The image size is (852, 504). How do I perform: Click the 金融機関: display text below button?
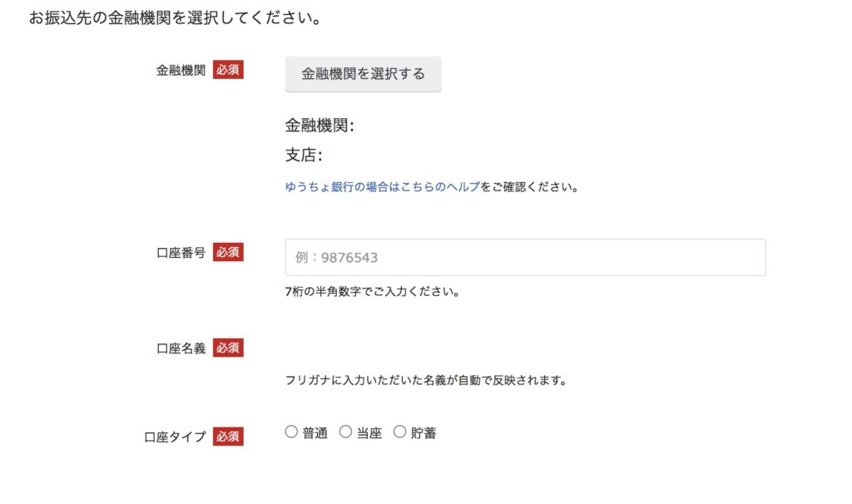(x=319, y=126)
